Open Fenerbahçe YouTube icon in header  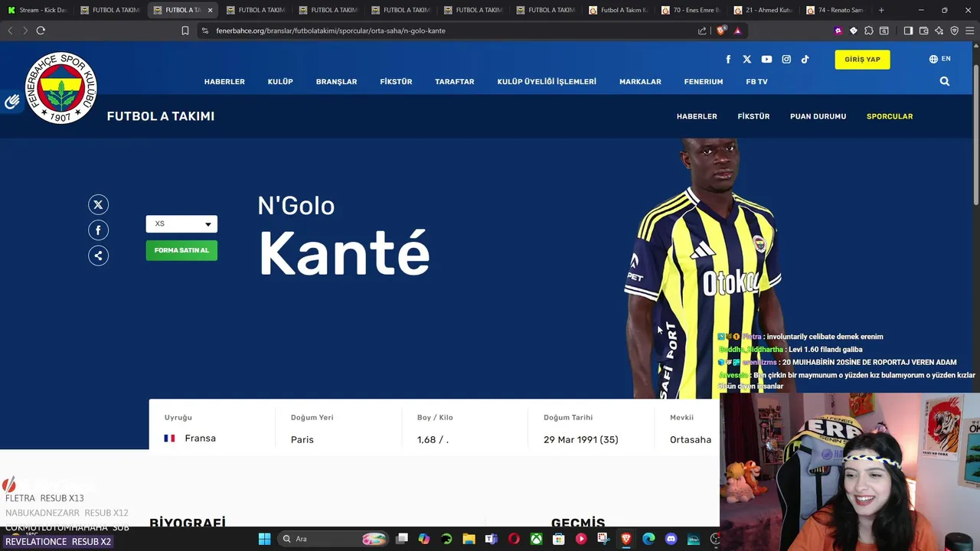pos(766,60)
